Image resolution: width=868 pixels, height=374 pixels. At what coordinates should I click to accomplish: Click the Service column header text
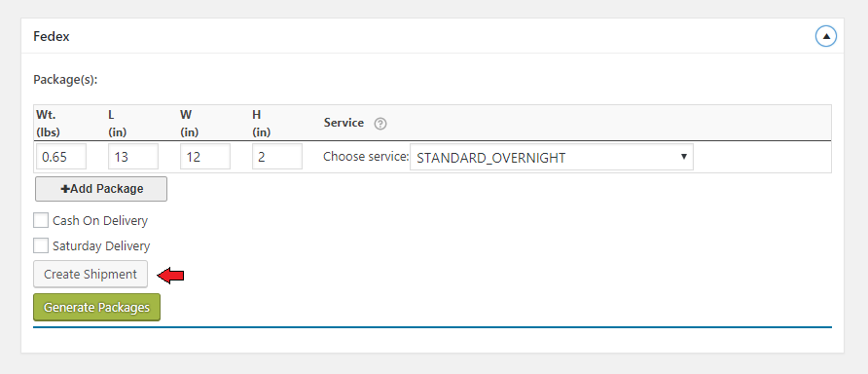(x=344, y=123)
